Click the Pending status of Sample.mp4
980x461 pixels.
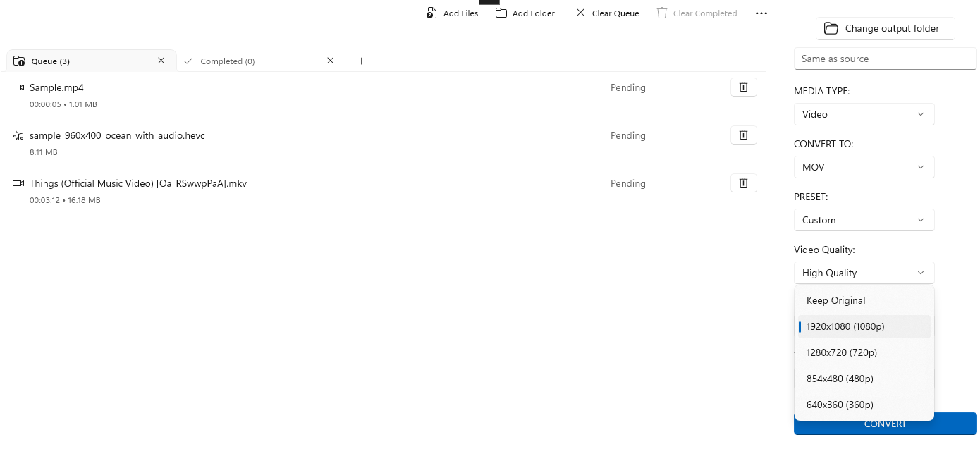click(628, 87)
